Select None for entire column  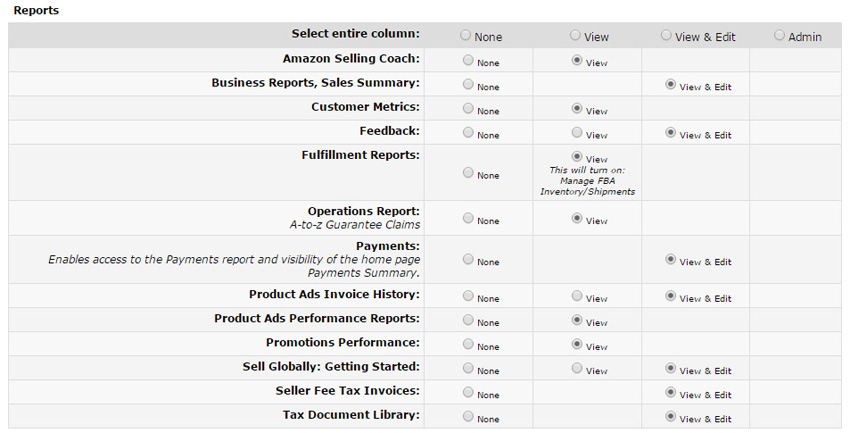pos(466,35)
